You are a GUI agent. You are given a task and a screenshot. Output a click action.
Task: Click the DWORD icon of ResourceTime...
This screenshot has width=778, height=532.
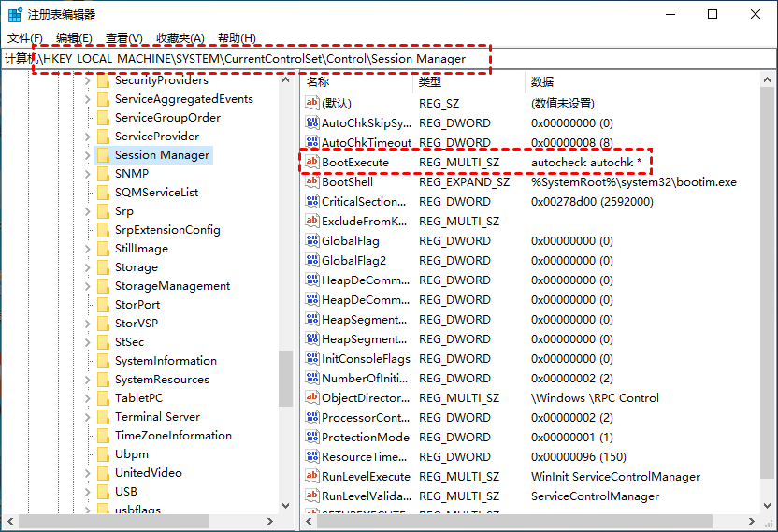pyautogui.click(x=311, y=456)
